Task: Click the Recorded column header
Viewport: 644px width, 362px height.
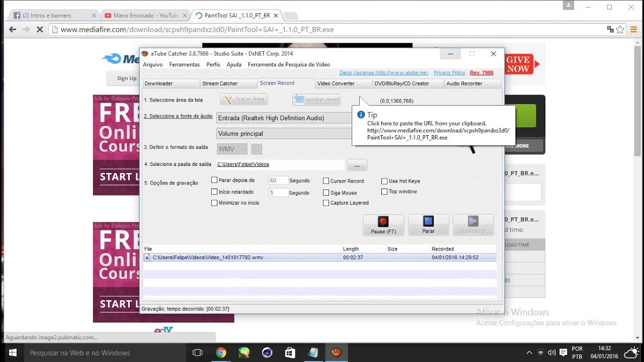Action: (463, 249)
